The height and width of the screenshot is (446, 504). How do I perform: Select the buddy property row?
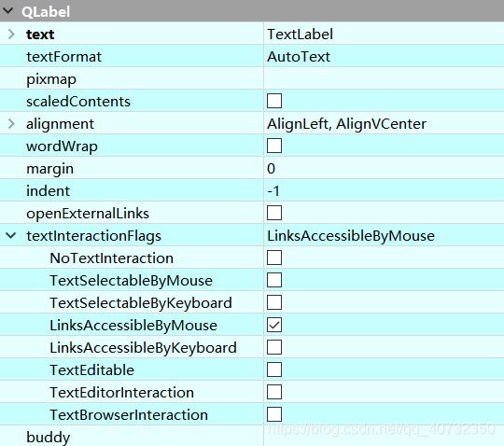[x=252, y=436]
